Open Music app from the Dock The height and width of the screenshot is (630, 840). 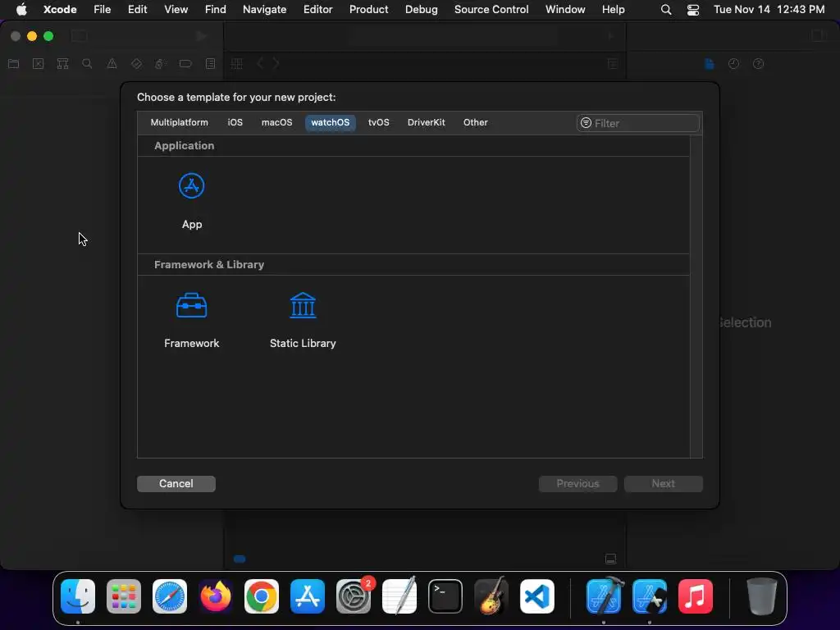pyautogui.click(x=696, y=596)
